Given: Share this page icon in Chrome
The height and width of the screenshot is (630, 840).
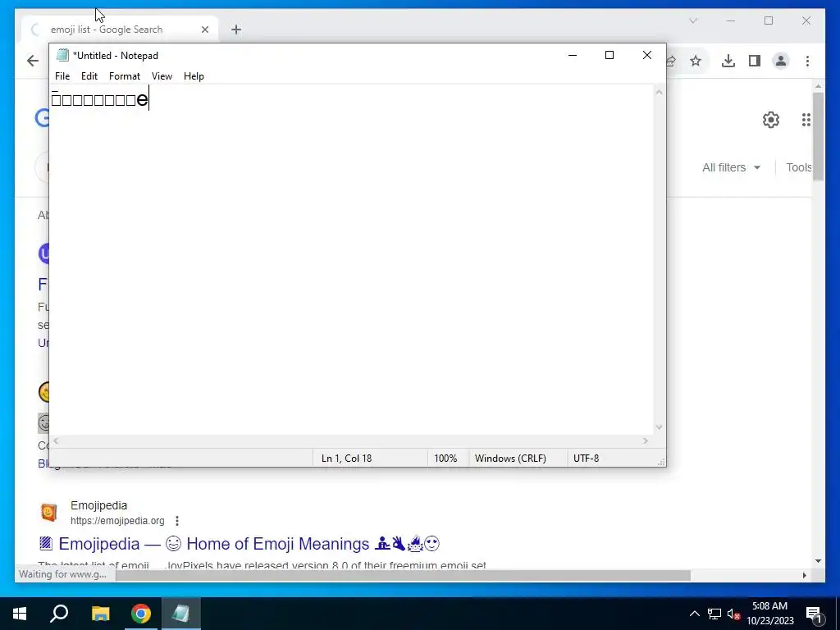Looking at the screenshot, I should pyautogui.click(x=671, y=61).
